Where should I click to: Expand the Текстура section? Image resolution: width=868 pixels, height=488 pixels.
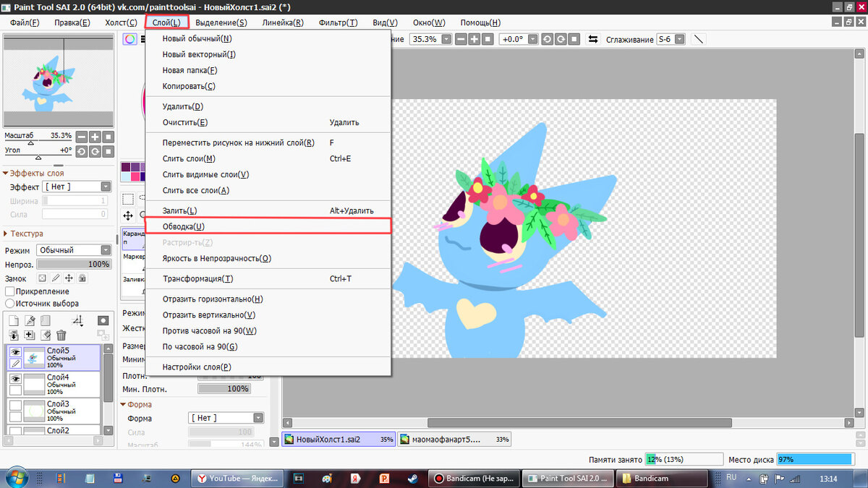coord(24,234)
